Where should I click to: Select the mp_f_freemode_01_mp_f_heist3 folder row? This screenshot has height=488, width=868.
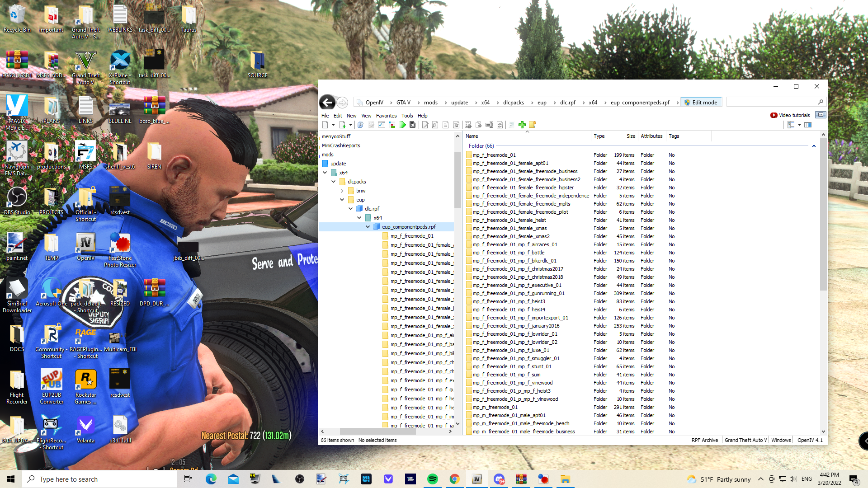(x=509, y=301)
